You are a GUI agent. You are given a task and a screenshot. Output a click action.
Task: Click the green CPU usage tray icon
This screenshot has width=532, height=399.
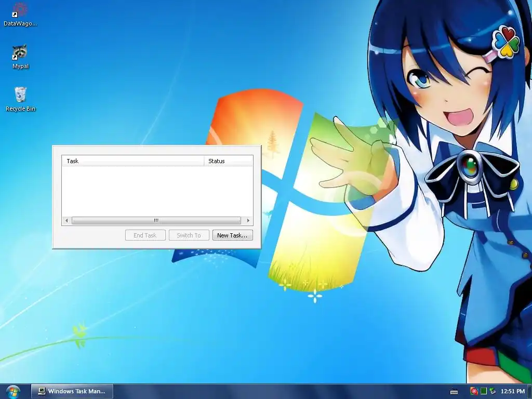click(484, 391)
